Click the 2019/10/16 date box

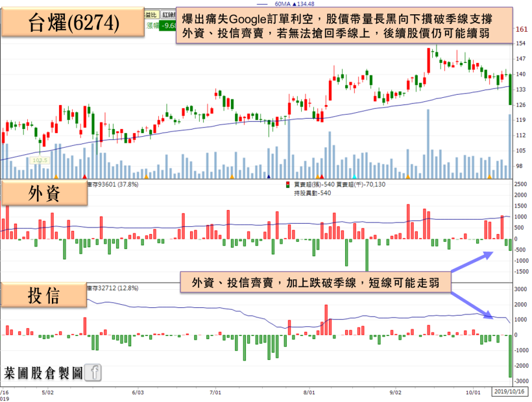pos(509,392)
